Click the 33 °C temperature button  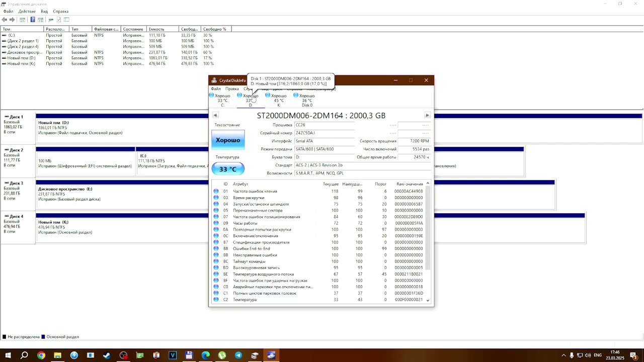click(x=228, y=169)
